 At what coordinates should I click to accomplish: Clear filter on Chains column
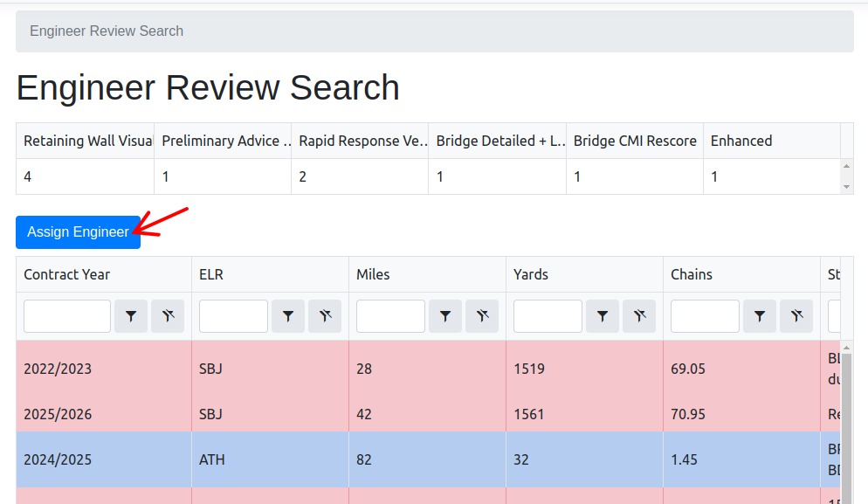(796, 316)
